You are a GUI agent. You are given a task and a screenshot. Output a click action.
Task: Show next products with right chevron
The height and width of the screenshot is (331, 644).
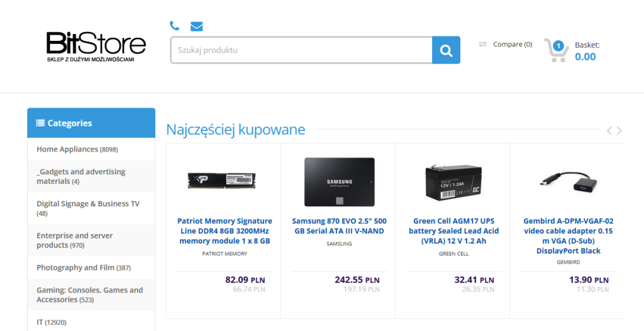(619, 131)
